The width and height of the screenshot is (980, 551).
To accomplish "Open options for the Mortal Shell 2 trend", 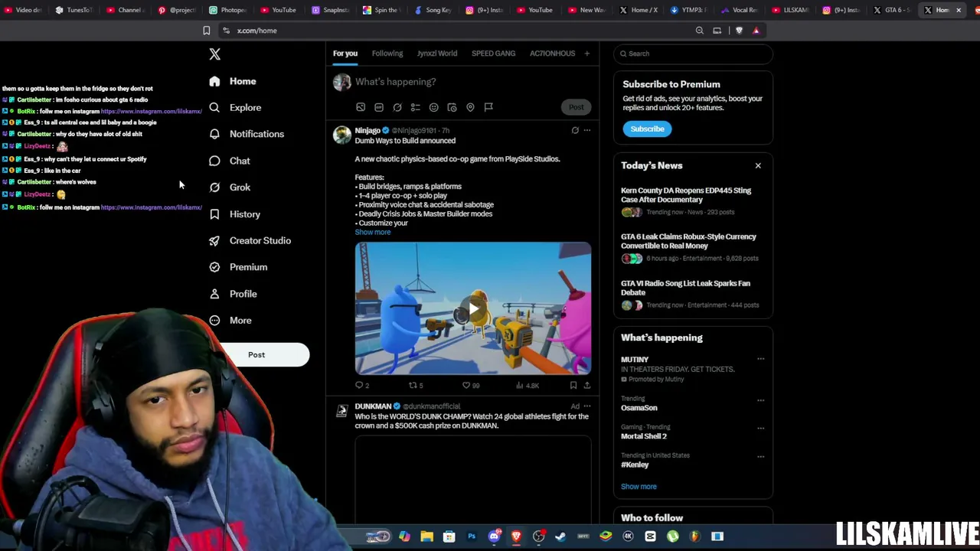I will point(760,428).
